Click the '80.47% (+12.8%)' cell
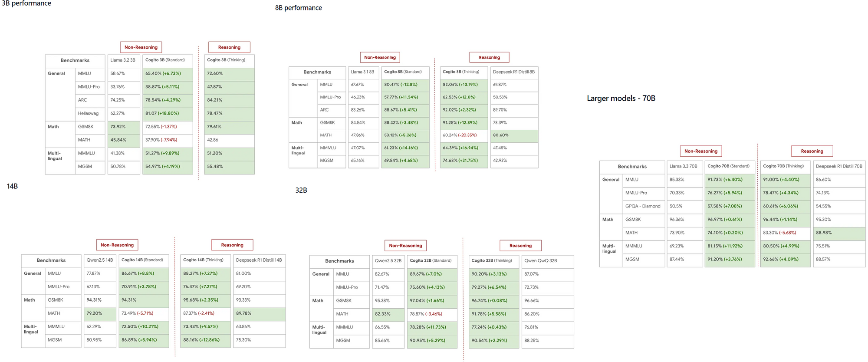This screenshot has width=868, height=362. [x=405, y=85]
